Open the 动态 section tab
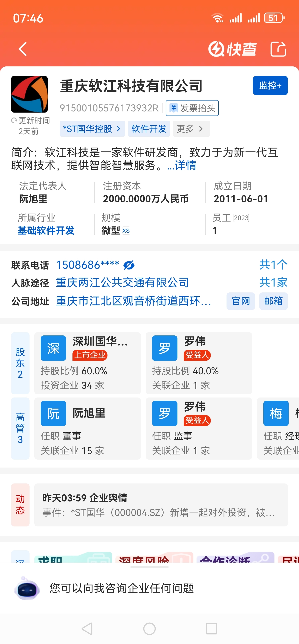 (x=20, y=505)
